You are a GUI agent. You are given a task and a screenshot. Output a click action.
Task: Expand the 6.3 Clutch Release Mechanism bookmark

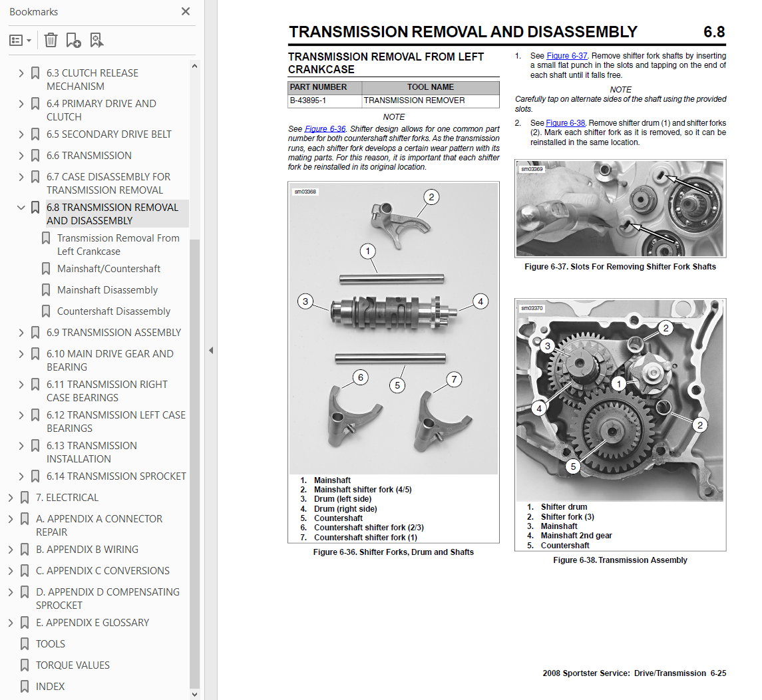pyautogui.click(x=21, y=73)
